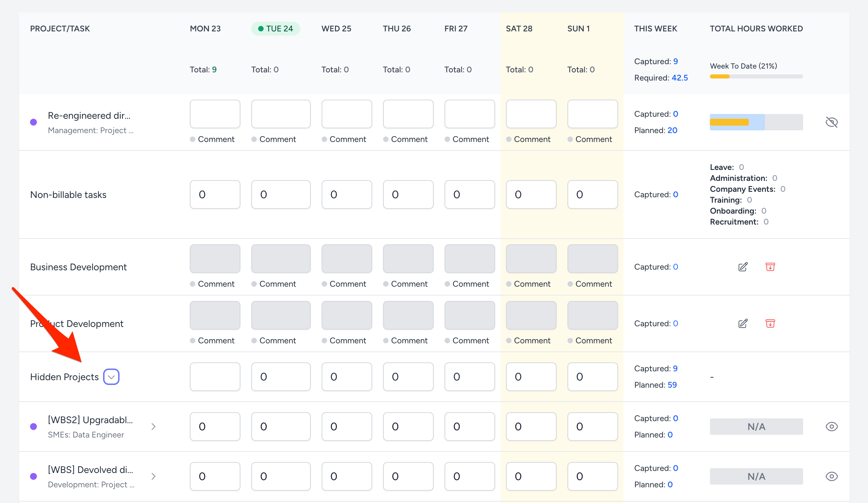Expand the [WBS2] Upgradabl... project chevron
The width and height of the screenshot is (868, 503).
pos(154,427)
